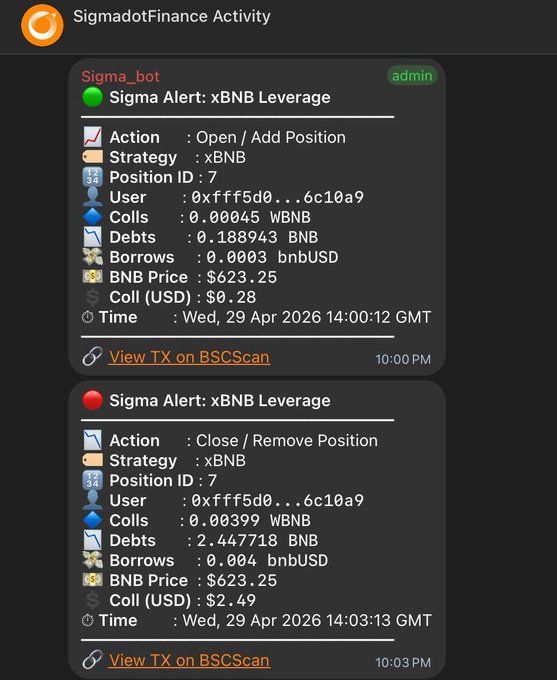The width and height of the screenshot is (557, 680).
Task: Select time 'Wed, 29 Apr 2026 14:03:13 GMT'
Action: point(307,621)
